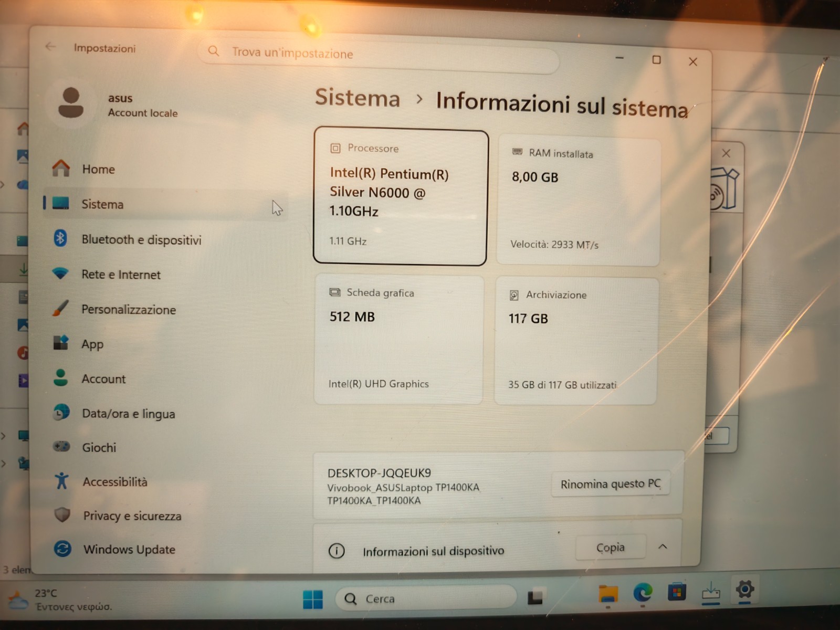Click the Cerca taskbar search box

(x=425, y=598)
